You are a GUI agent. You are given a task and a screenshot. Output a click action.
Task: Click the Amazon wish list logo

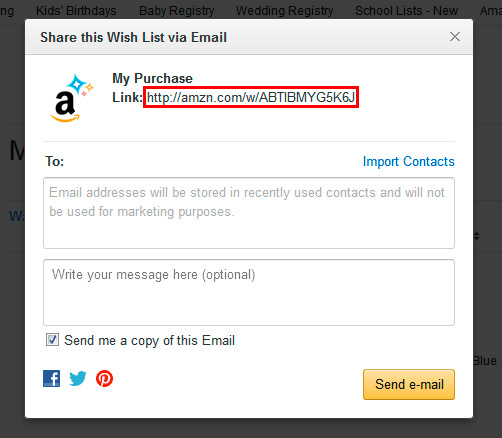click(71, 98)
